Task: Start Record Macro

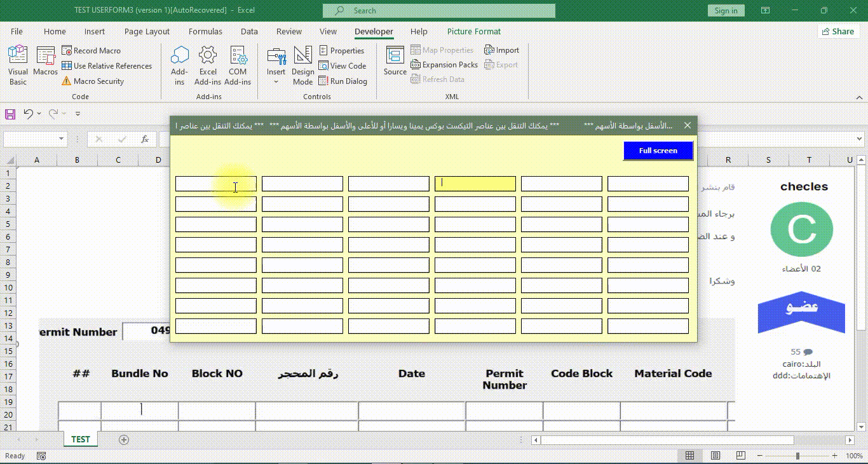Action: (91, 50)
